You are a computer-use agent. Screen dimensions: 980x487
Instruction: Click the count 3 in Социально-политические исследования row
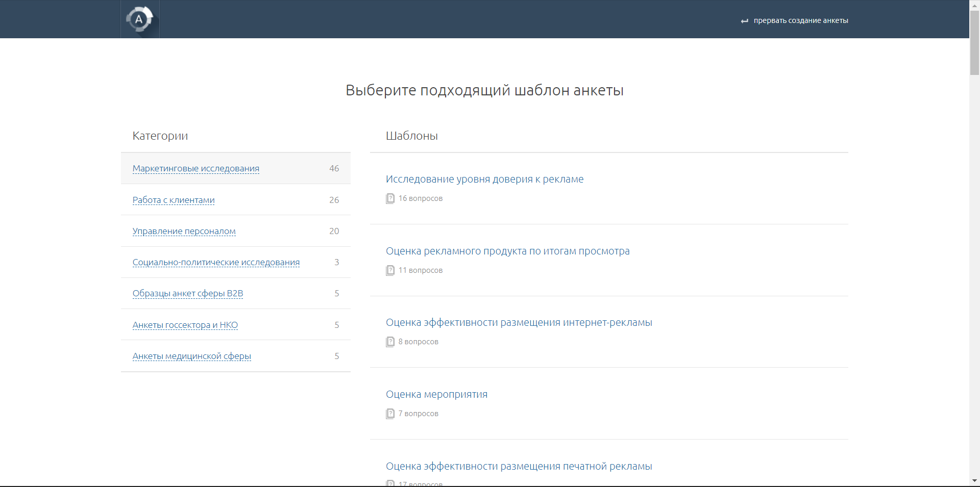pos(337,262)
